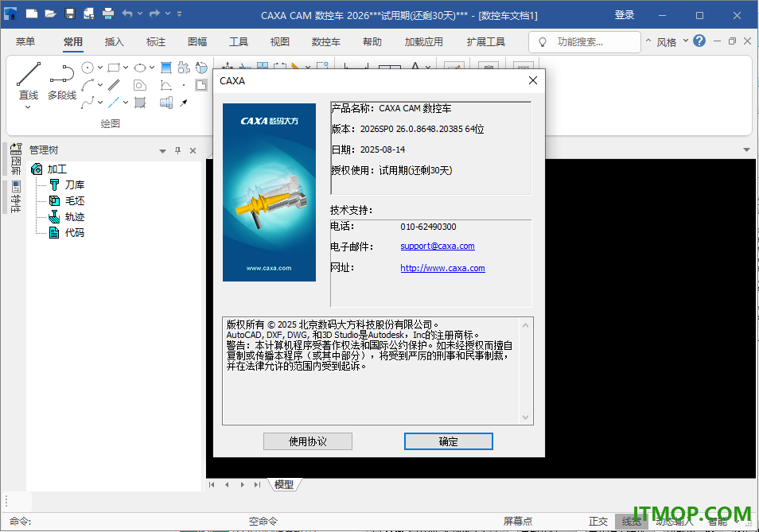The width and height of the screenshot is (759, 532).
Task: Select the blue centerline tool
Action: click(114, 103)
